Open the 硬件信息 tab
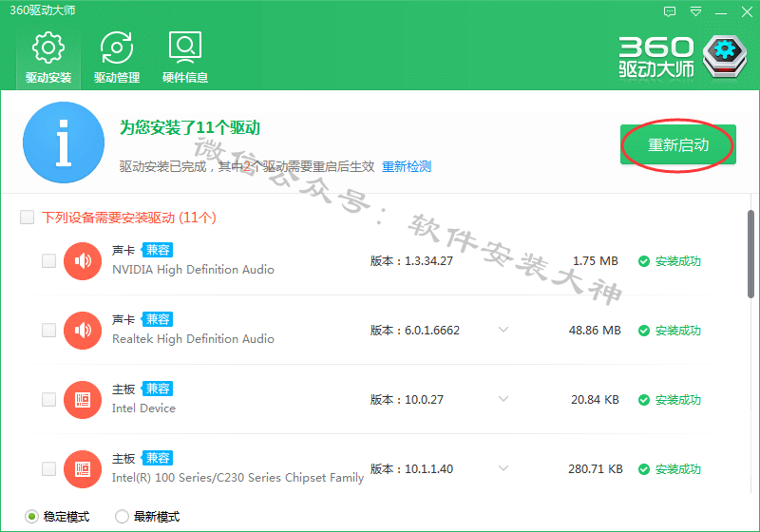The height and width of the screenshot is (532, 760). tap(185, 57)
